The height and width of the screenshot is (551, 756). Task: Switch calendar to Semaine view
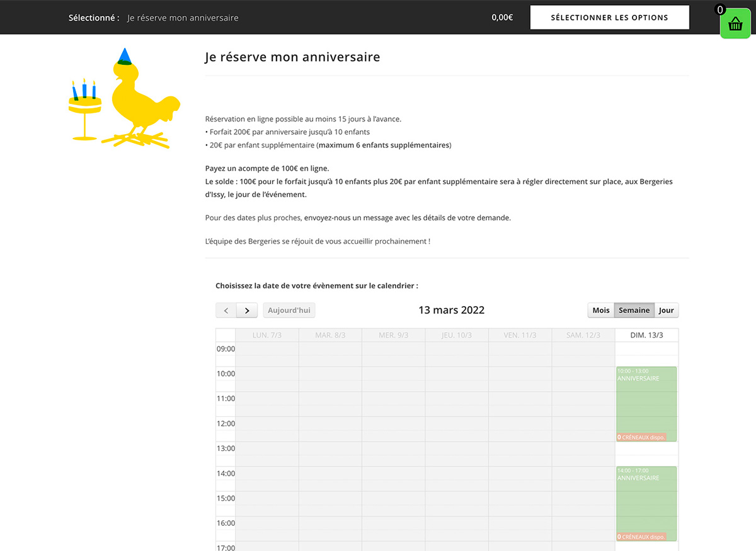pos(634,310)
